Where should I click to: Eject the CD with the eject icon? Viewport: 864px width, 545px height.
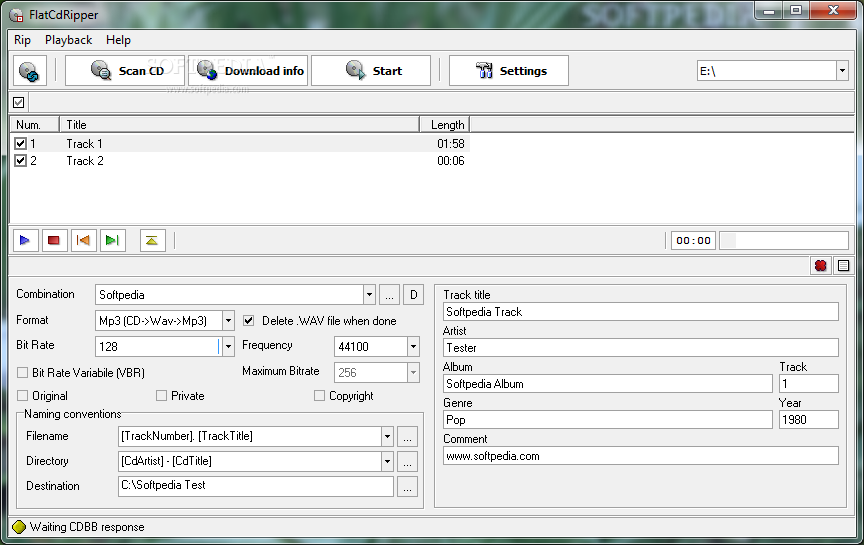(152, 240)
